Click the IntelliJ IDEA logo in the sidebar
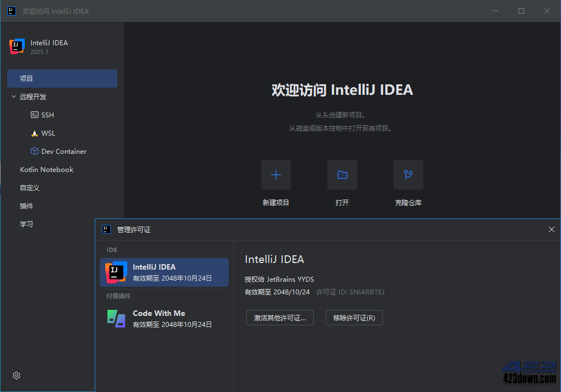The height and width of the screenshot is (392, 561). point(17,46)
